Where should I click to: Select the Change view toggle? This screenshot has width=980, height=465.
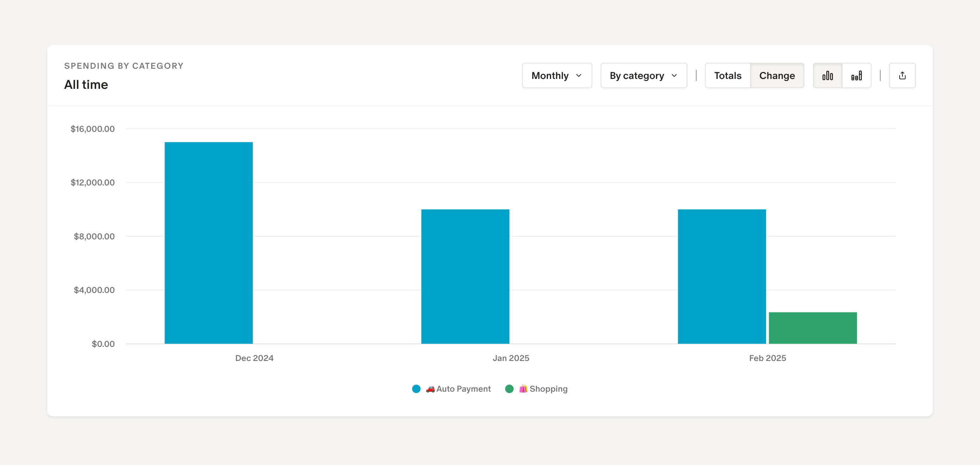point(777,76)
